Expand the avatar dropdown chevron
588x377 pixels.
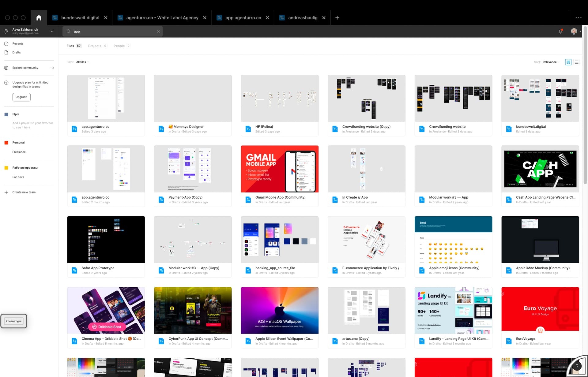click(x=580, y=32)
